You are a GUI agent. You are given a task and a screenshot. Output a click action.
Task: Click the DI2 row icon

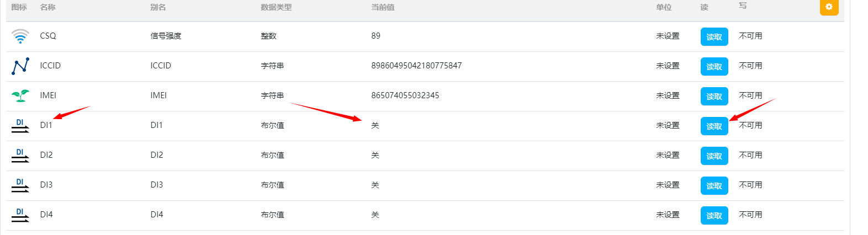20,156
